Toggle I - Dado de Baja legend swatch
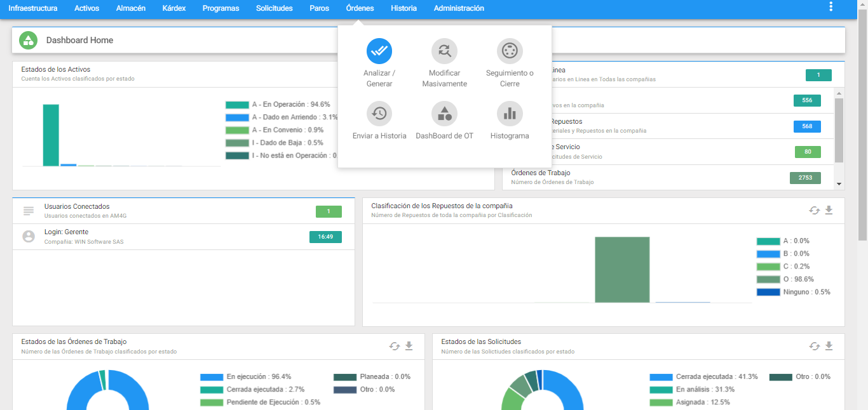The width and height of the screenshot is (868, 410). [x=237, y=143]
